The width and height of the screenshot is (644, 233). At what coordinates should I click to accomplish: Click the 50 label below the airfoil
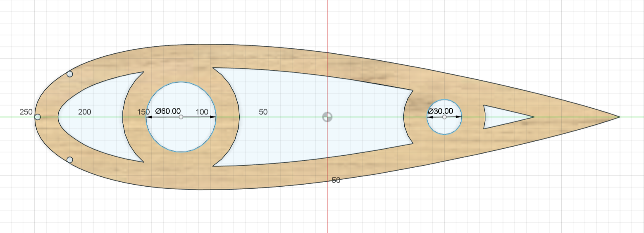coord(336,180)
